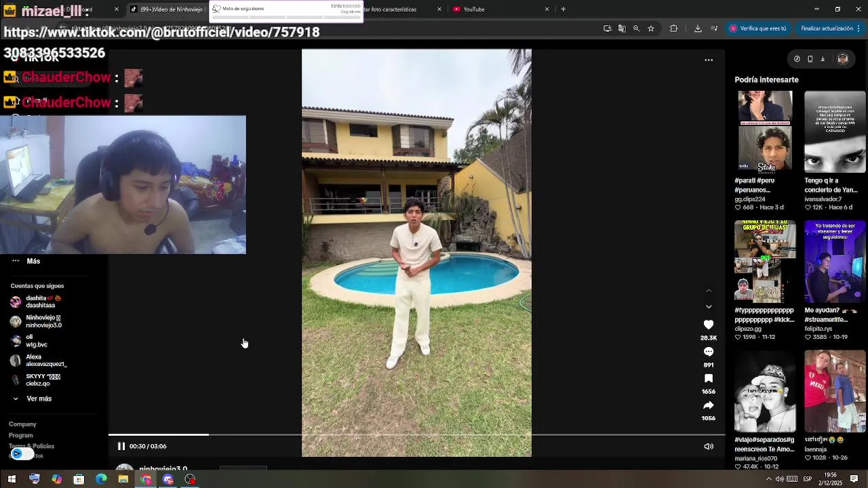Mute the video via the speaker icon

coord(709,446)
